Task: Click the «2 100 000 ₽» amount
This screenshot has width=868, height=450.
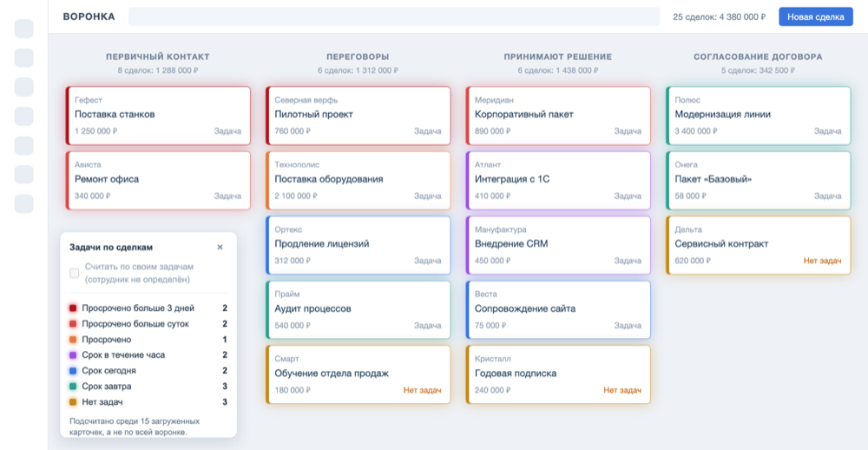Action: coord(296,196)
